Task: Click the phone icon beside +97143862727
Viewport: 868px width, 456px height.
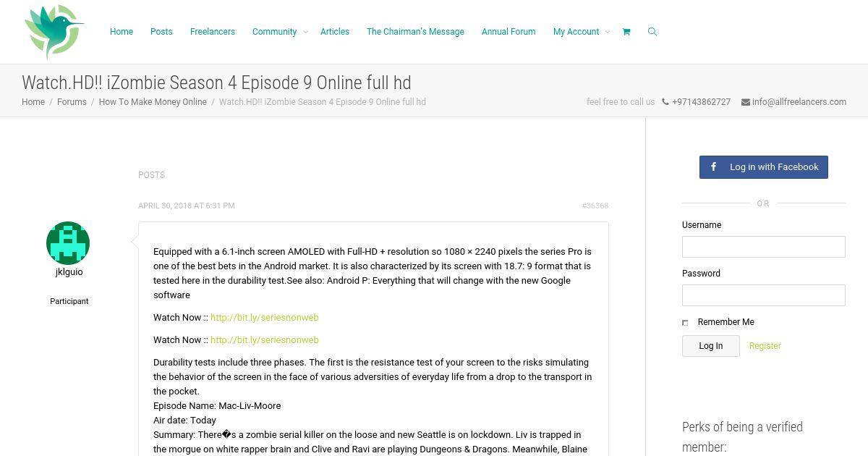Action: click(x=665, y=102)
